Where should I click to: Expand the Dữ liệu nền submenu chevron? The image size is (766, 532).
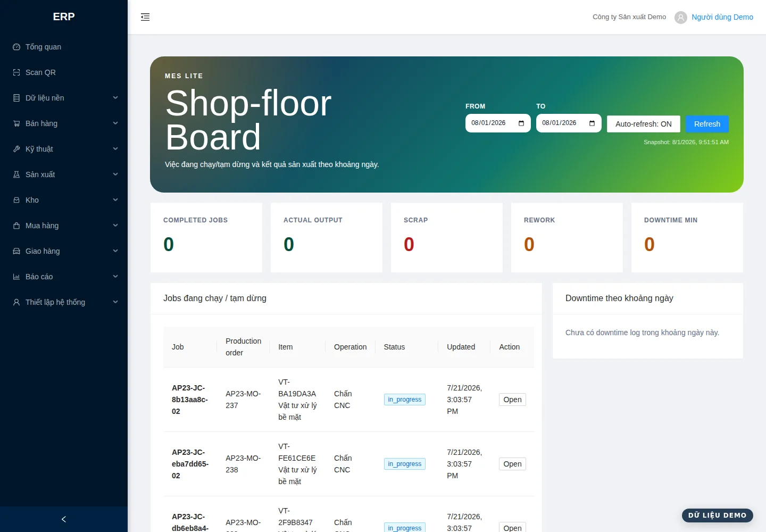(x=115, y=98)
